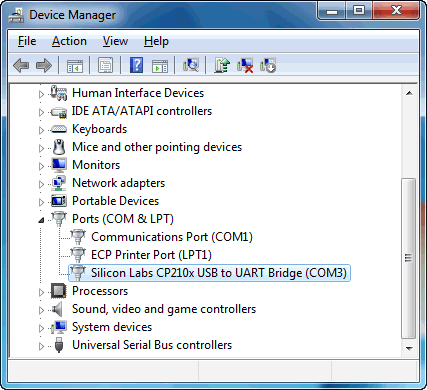Click the Uninstall device red-X icon

point(245,65)
